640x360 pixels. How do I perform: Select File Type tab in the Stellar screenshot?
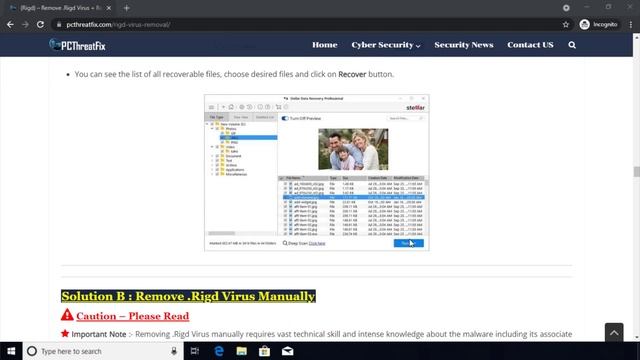click(216, 117)
